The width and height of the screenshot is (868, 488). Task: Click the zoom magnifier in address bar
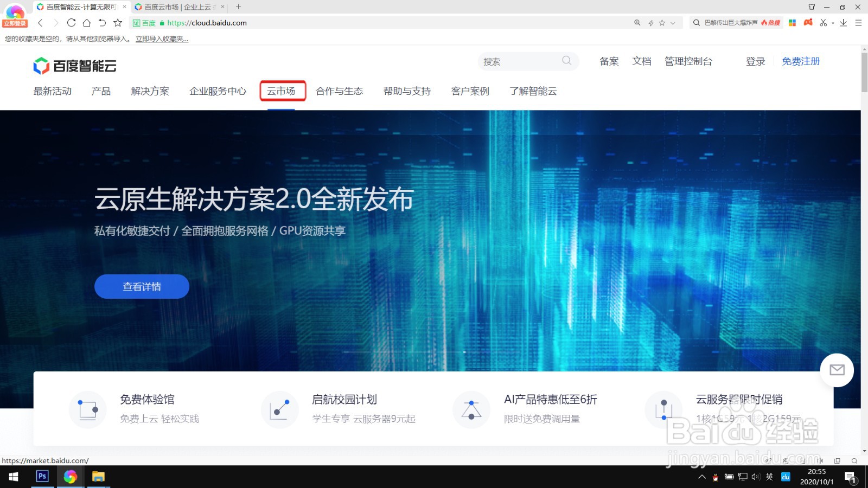coord(637,23)
